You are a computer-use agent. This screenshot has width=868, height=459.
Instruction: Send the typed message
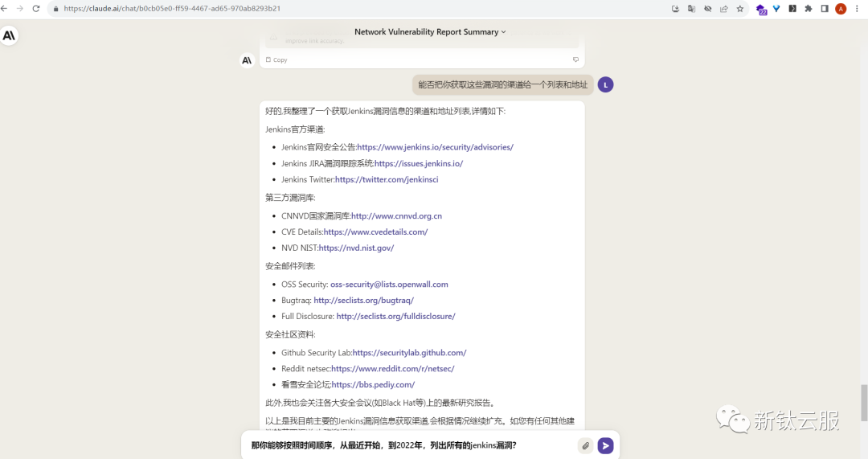(x=606, y=445)
